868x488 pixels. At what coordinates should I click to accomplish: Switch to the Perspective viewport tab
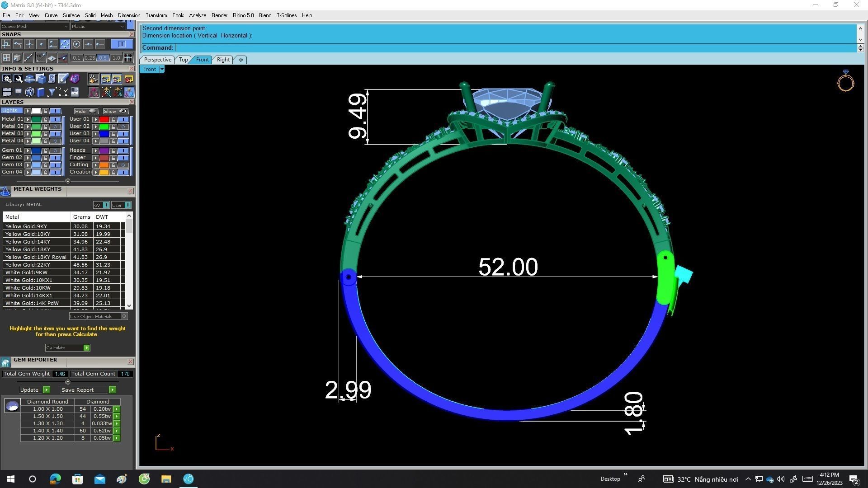[x=157, y=60]
